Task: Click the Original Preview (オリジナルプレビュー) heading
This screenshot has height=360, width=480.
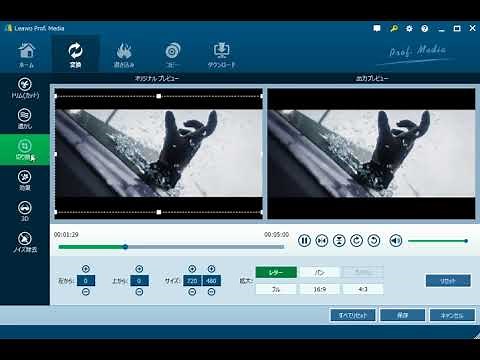Action: pos(157,79)
